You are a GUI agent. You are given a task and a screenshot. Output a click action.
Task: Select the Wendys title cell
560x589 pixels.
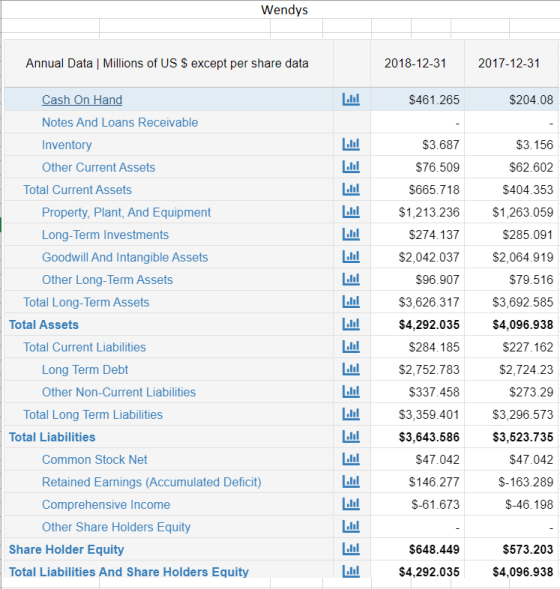tap(284, 9)
